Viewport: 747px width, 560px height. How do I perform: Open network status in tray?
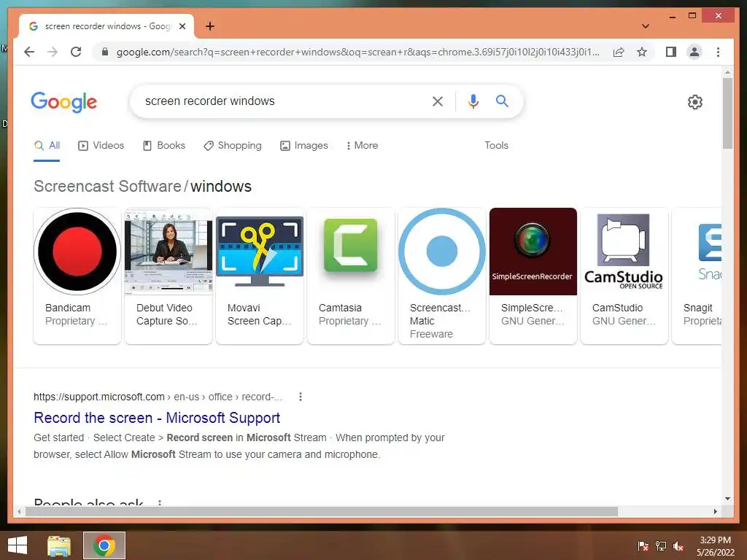click(x=661, y=546)
